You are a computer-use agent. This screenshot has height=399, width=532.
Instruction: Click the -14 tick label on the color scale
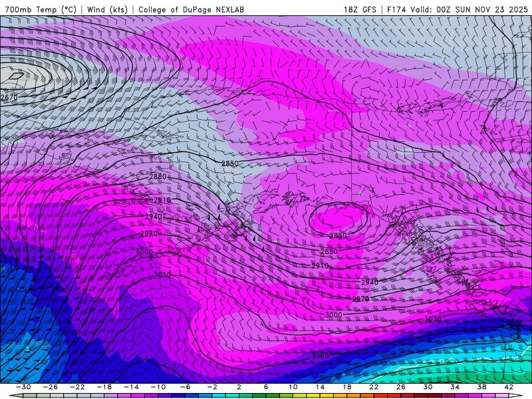(131, 387)
